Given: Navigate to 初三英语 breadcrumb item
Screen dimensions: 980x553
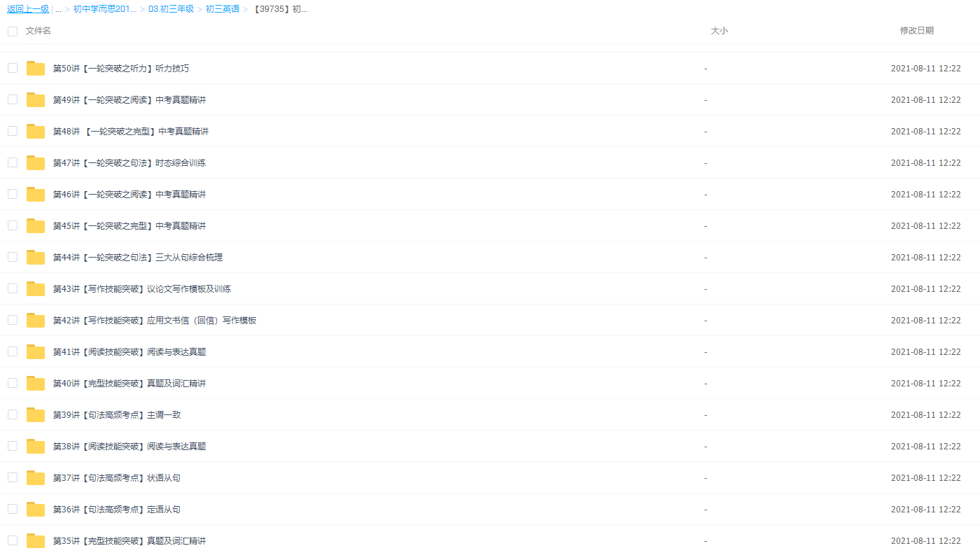Looking at the screenshot, I should [222, 9].
